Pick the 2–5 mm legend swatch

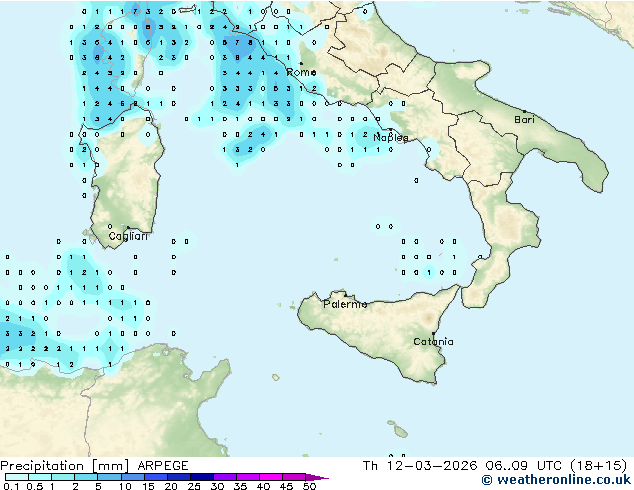[86, 477]
